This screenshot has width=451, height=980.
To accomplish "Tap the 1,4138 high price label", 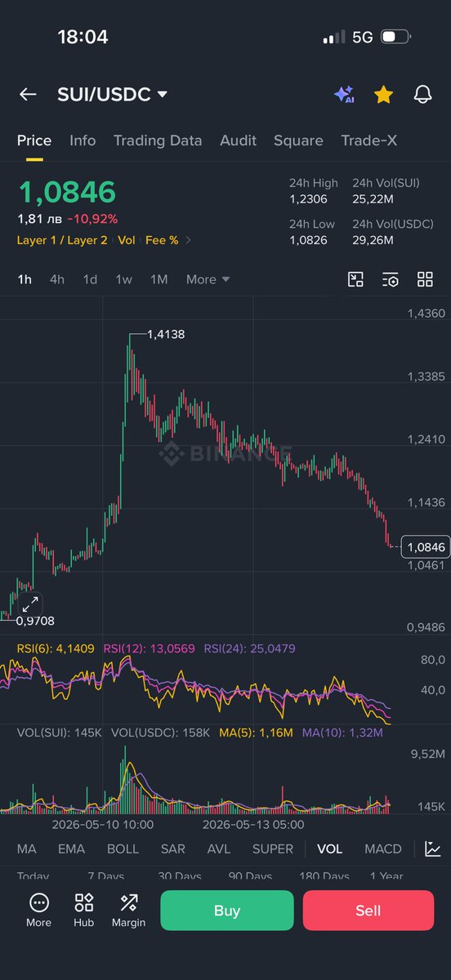I will 166,334.
